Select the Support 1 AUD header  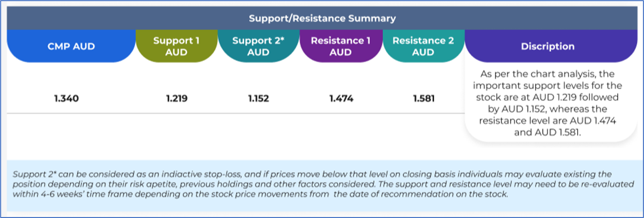pyautogui.click(x=176, y=46)
